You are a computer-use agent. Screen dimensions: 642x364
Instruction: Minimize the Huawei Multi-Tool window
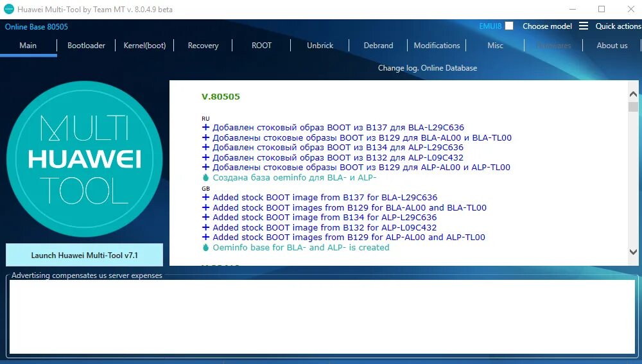pos(573,9)
